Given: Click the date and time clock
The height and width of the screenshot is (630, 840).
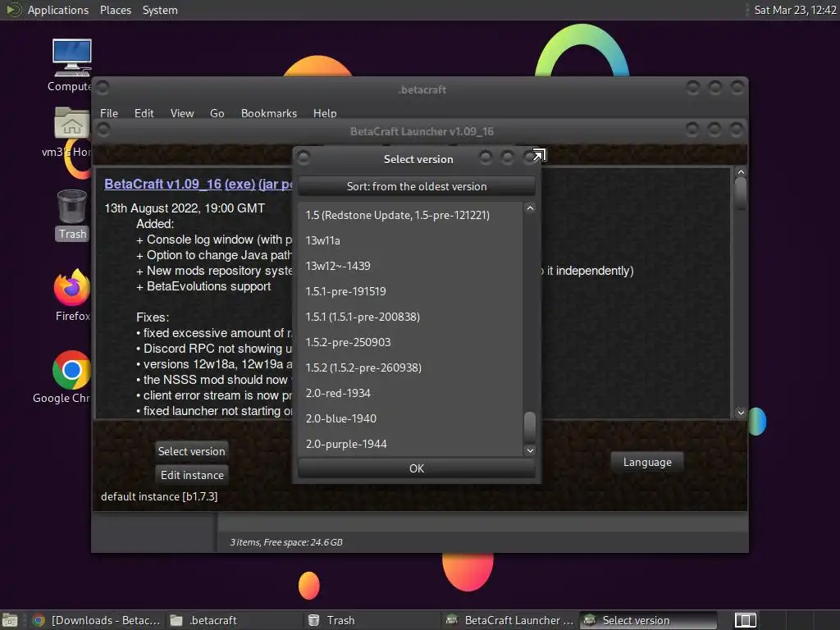Looking at the screenshot, I should coord(795,10).
